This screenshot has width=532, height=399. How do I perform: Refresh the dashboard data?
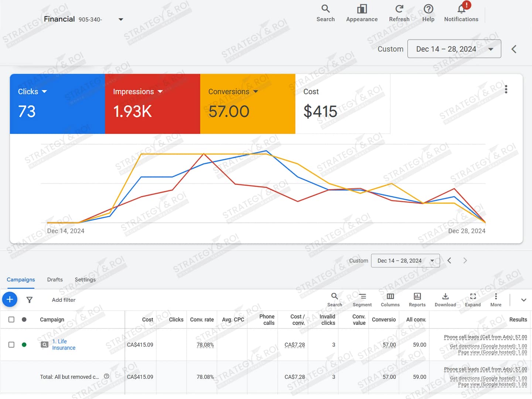399,9
